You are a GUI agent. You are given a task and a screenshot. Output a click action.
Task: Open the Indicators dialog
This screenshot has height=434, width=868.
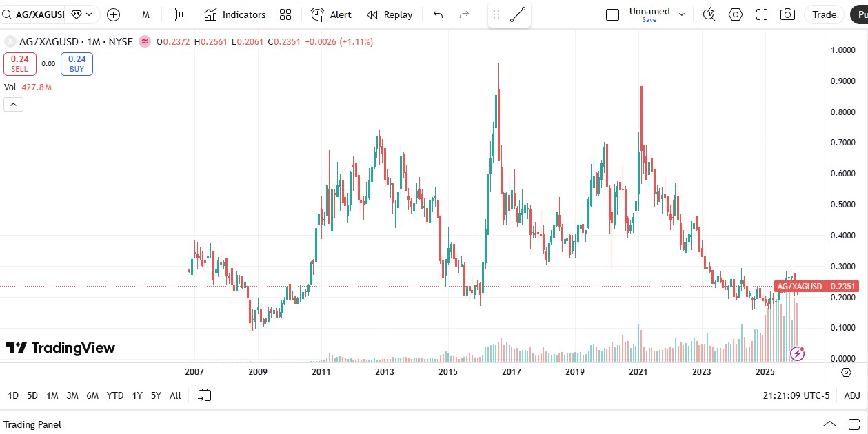235,14
